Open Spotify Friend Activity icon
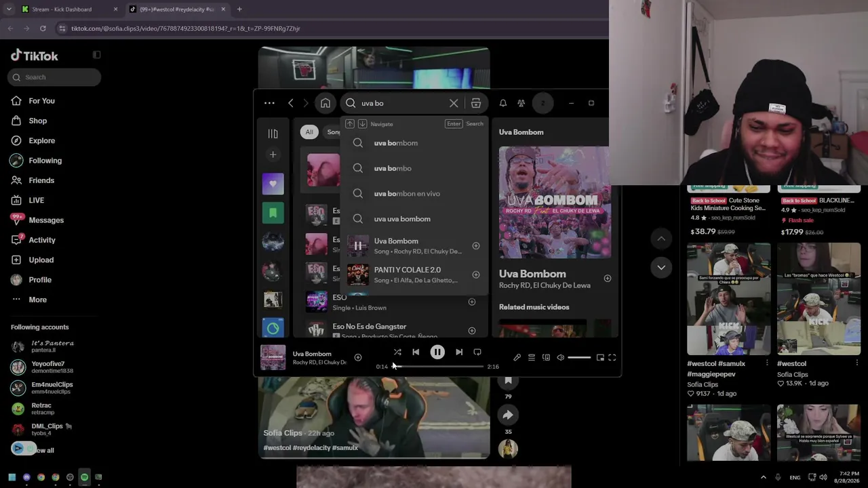 pyautogui.click(x=521, y=103)
